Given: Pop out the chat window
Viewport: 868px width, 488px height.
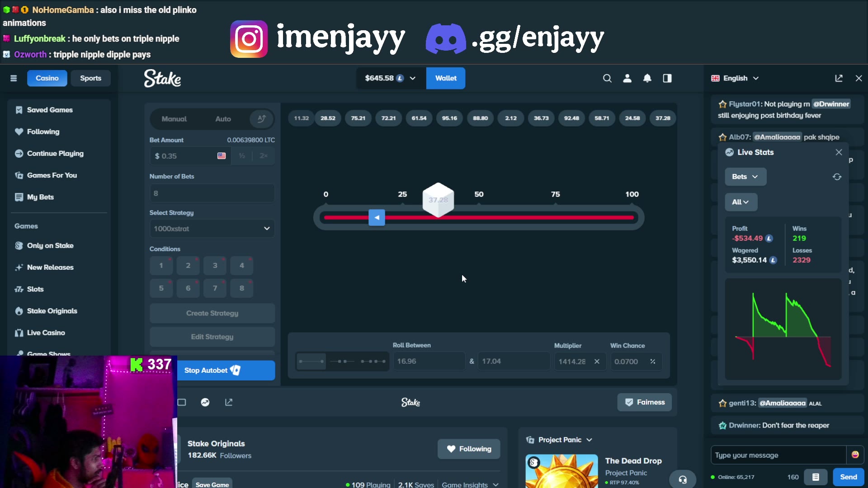Looking at the screenshot, I should (839, 78).
